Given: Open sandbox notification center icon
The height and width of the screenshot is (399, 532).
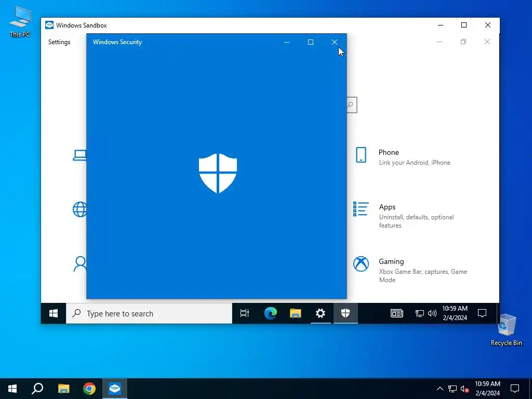Looking at the screenshot, I should (482, 313).
